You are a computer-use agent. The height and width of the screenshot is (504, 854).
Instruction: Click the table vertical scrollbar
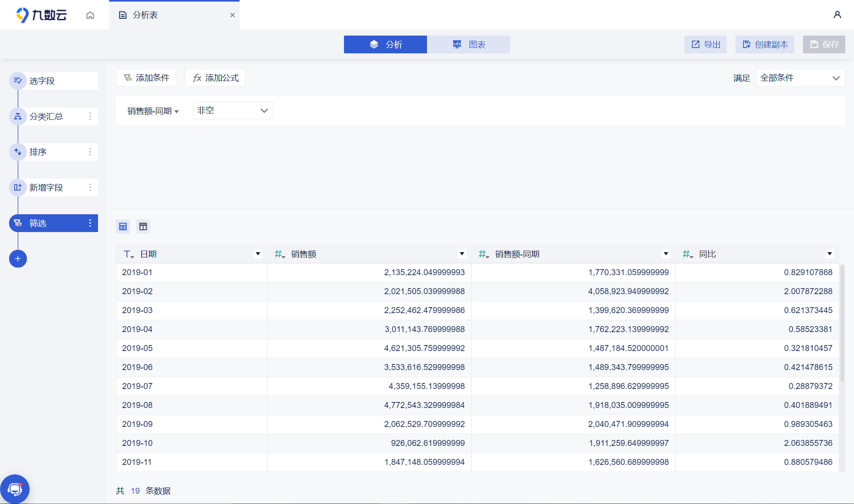(x=842, y=324)
